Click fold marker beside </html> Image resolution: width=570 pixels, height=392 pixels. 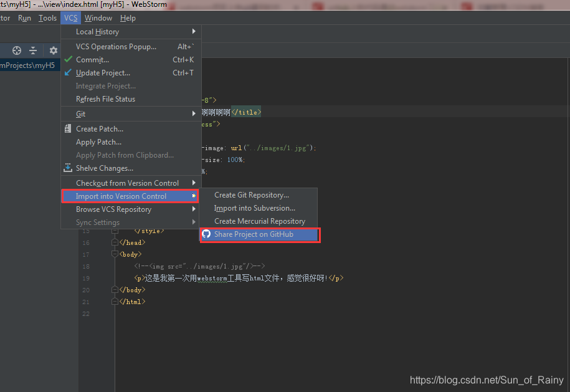click(115, 302)
